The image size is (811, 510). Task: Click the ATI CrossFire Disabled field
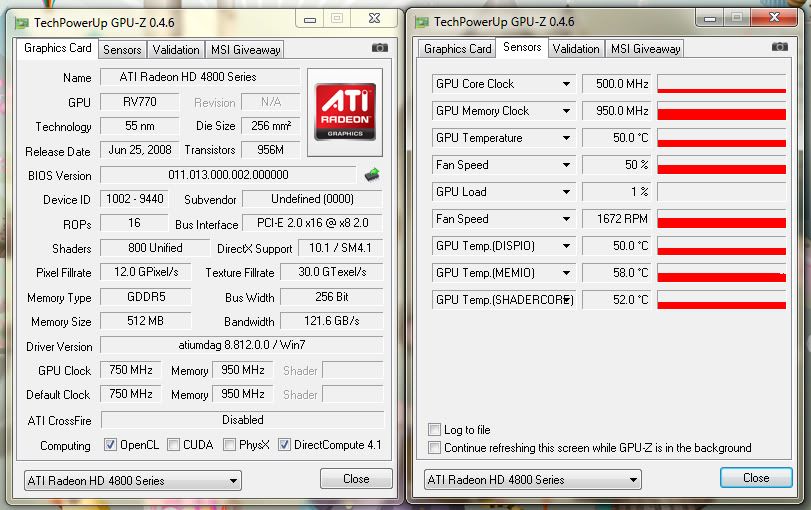coord(243,420)
